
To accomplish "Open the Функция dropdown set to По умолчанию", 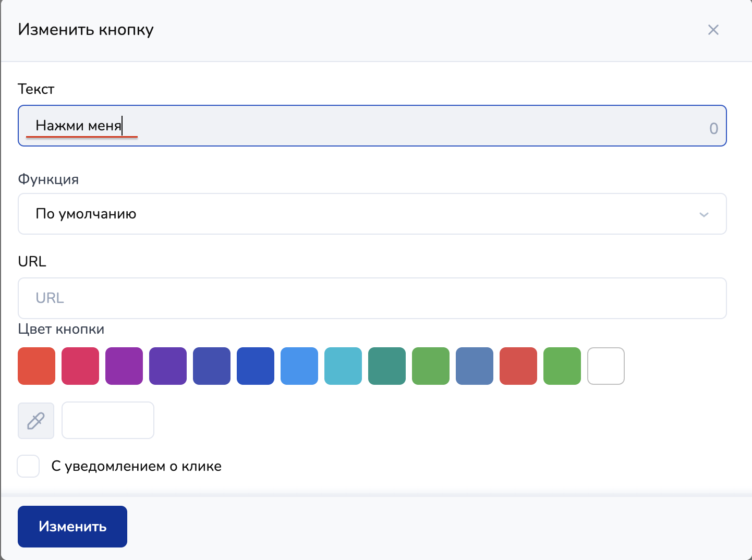I will coord(372,214).
